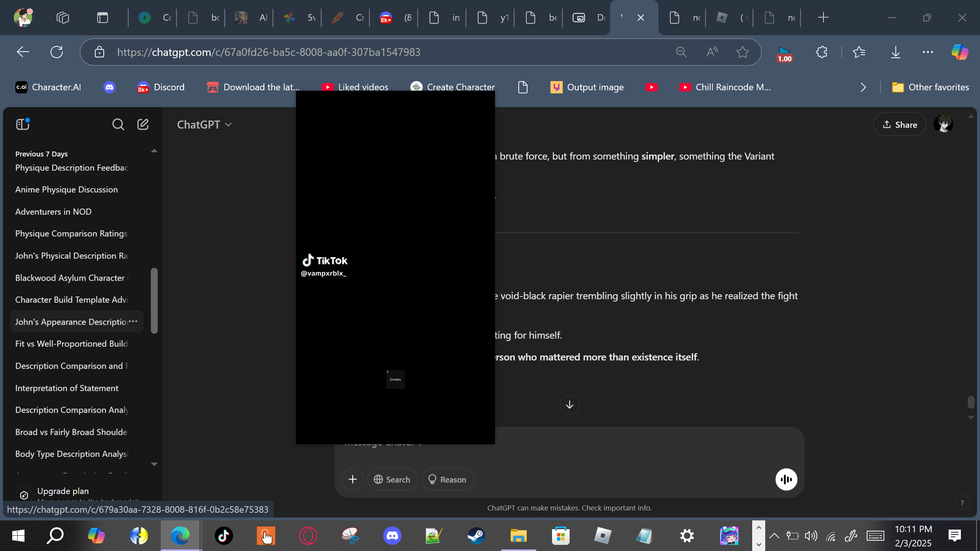Open the ChatGPT account avatar menu
Viewport: 980px width, 551px height.
(943, 124)
